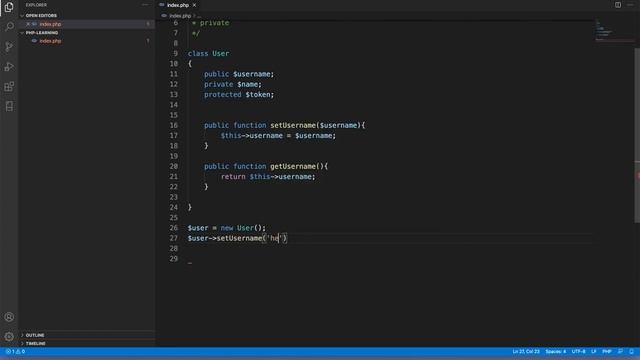Change encoding via UTF-8 status item

[578, 351]
